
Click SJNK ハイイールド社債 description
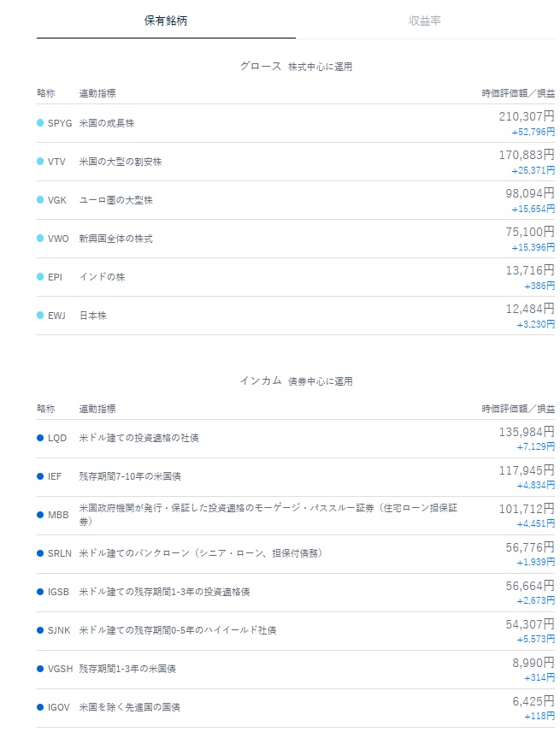[x=177, y=630]
